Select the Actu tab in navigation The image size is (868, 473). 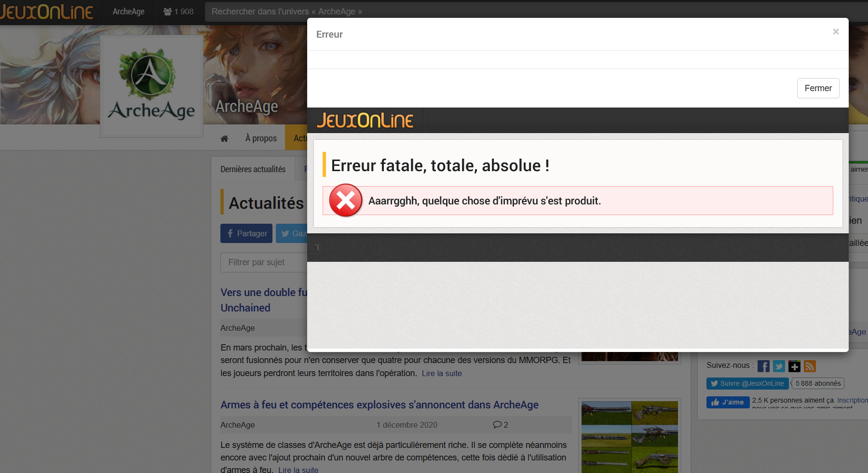pyautogui.click(x=297, y=138)
